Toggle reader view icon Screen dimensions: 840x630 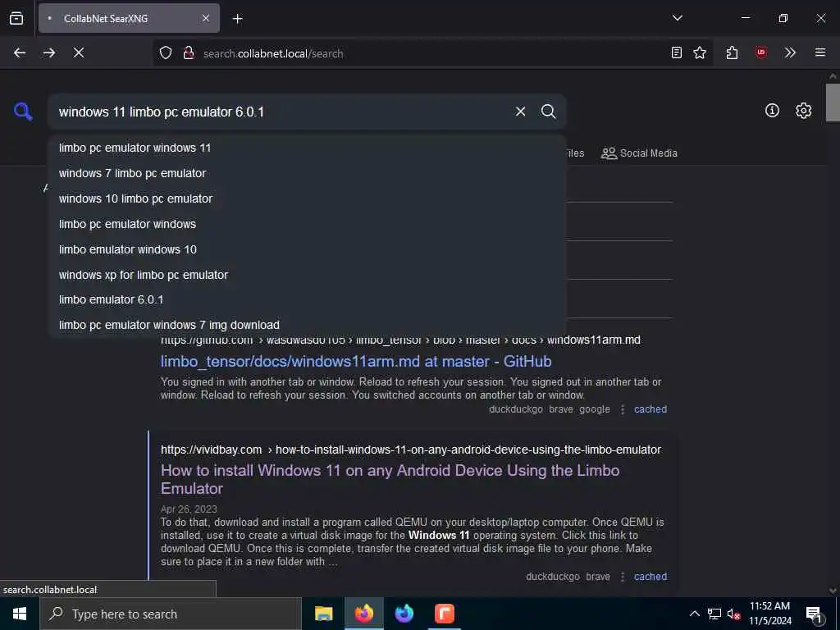tap(677, 52)
